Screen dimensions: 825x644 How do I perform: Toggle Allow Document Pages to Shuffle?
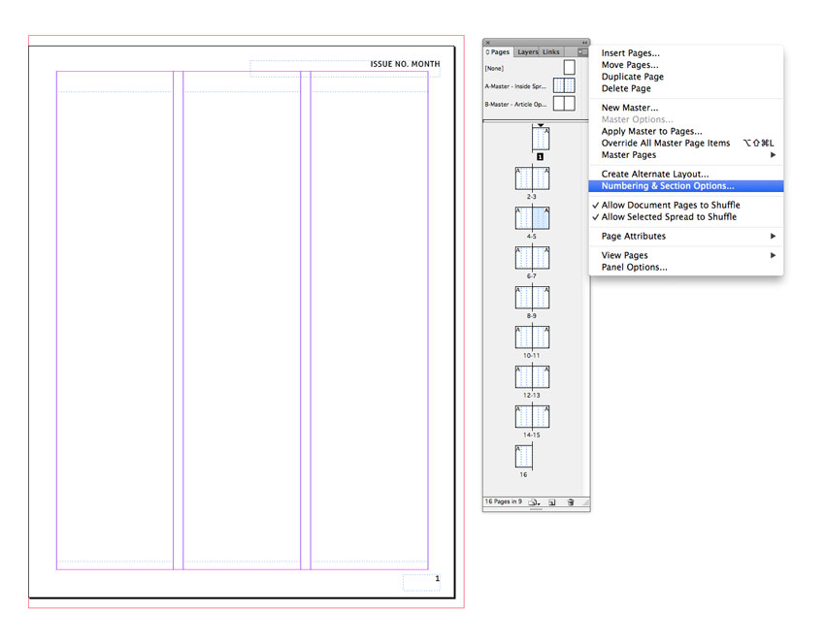click(x=670, y=206)
